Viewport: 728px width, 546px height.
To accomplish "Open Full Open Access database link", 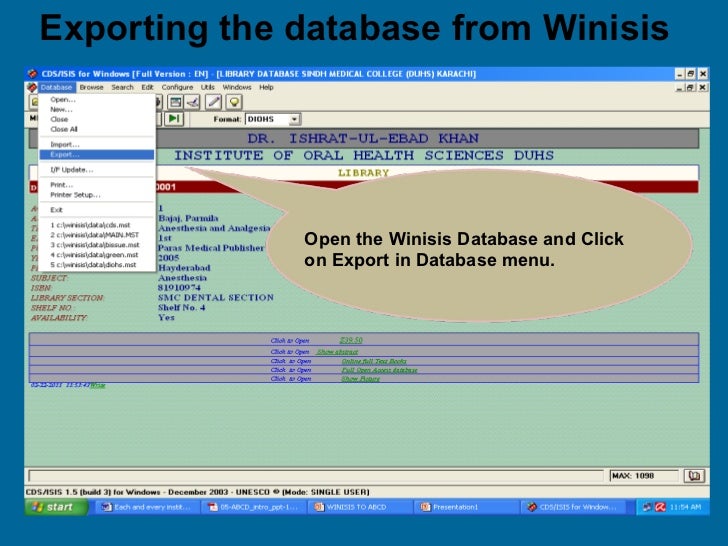I will 379,370.
